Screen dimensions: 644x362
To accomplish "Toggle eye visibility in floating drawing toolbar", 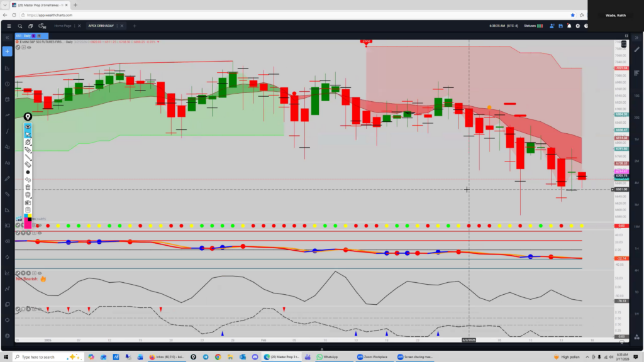I will click(28, 126).
